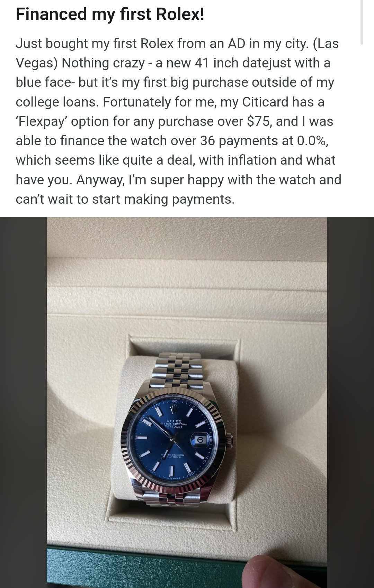Viewport: 374px width, 588px height.
Task: Tap the 'ROLEX OYSTER PERPETUAL DATEJUST' dial text
Action: pyautogui.click(x=174, y=424)
